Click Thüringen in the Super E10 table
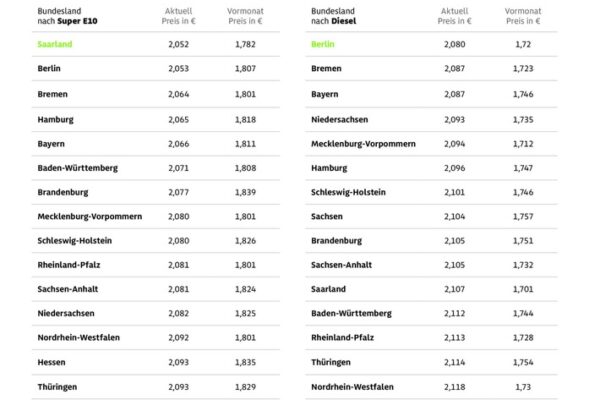The image size is (600, 400). (x=57, y=387)
